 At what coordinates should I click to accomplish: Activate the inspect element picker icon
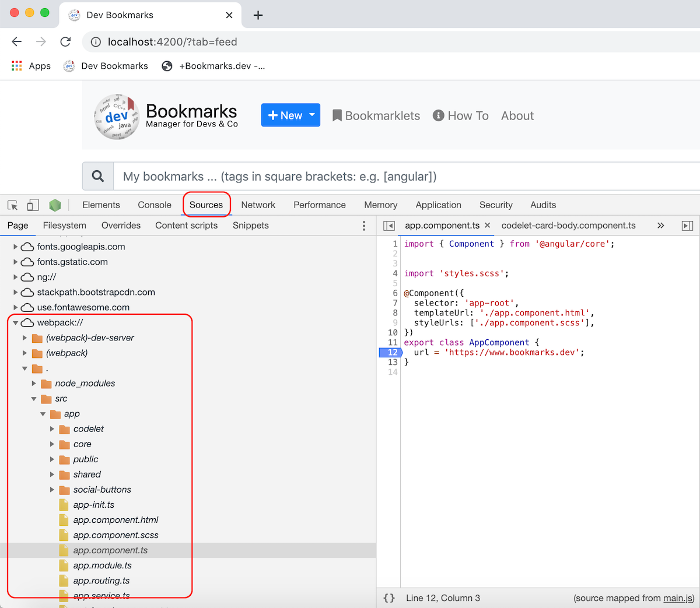point(13,205)
